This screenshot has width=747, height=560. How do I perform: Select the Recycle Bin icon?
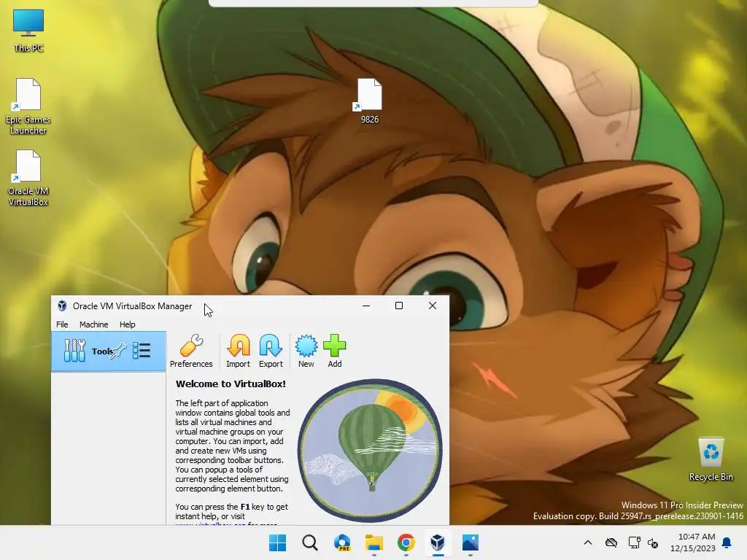[x=711, y=459]
